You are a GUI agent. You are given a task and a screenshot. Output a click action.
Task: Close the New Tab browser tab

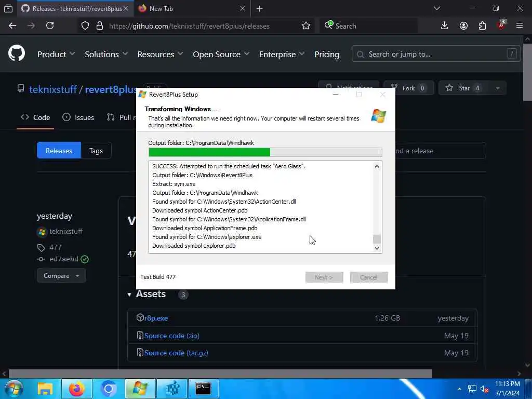242,8
